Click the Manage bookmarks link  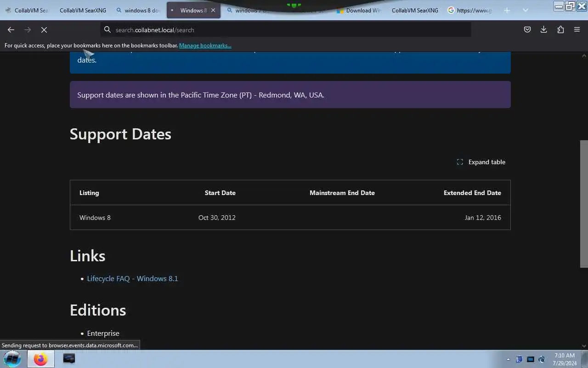pos(205,46)
